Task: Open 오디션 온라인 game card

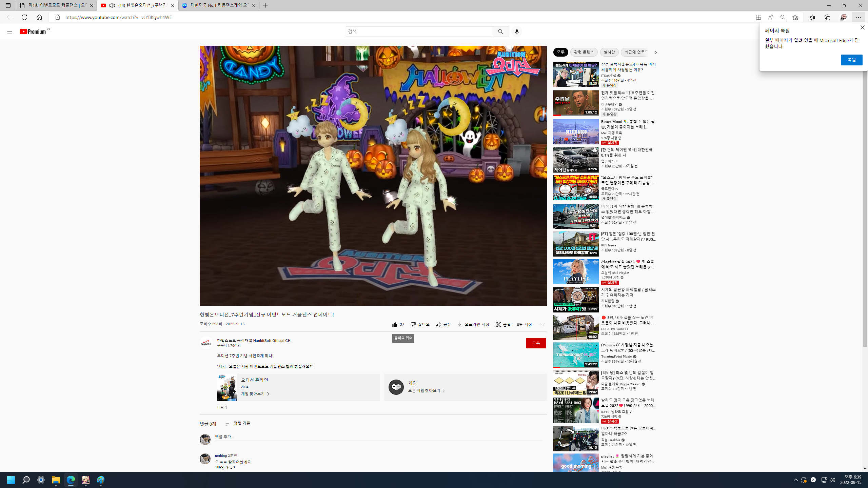Action: tap(298, 387)
